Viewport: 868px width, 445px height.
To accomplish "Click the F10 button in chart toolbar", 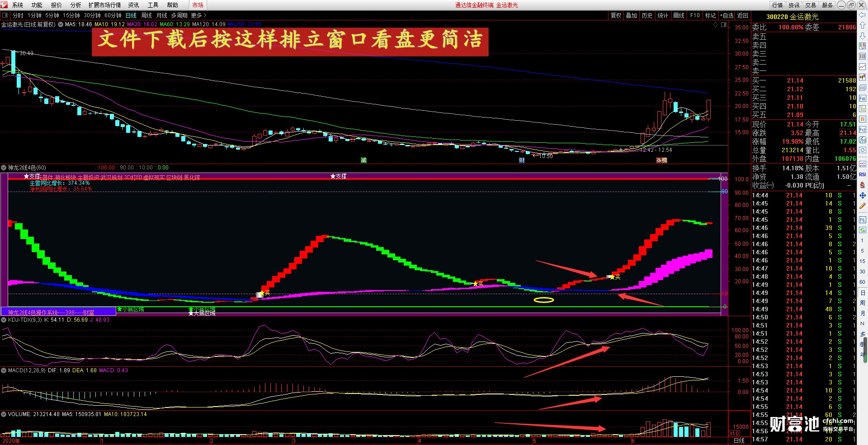I will 695,15.
